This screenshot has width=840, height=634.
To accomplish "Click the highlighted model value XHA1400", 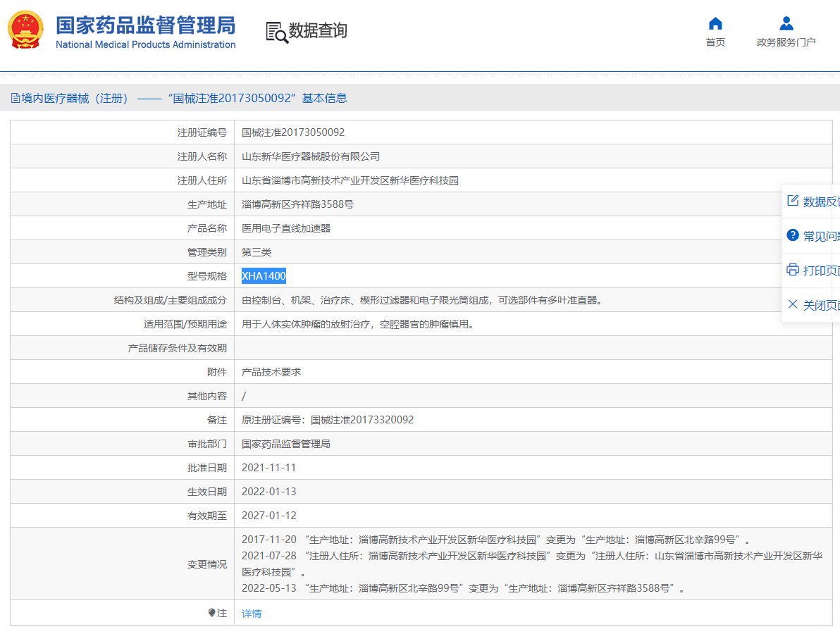I will (264, 275).
